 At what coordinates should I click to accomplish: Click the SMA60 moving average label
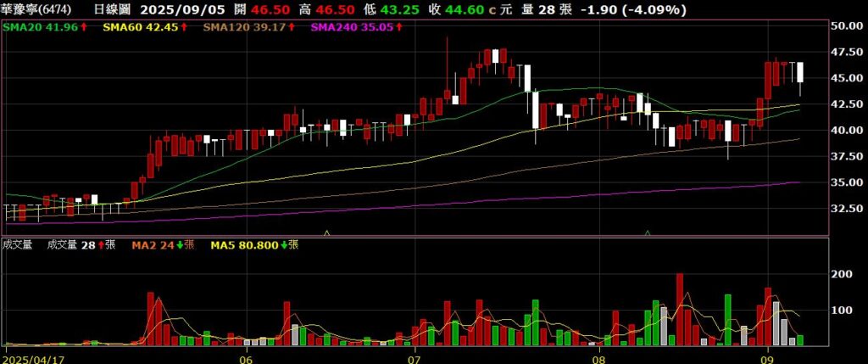pyautogui.click(x=131, y=27)
